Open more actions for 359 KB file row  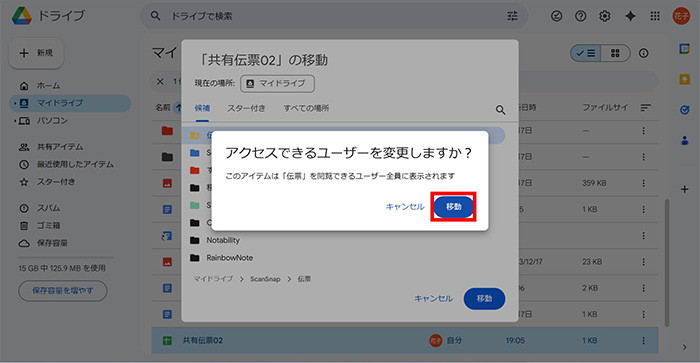pos(643,183)
